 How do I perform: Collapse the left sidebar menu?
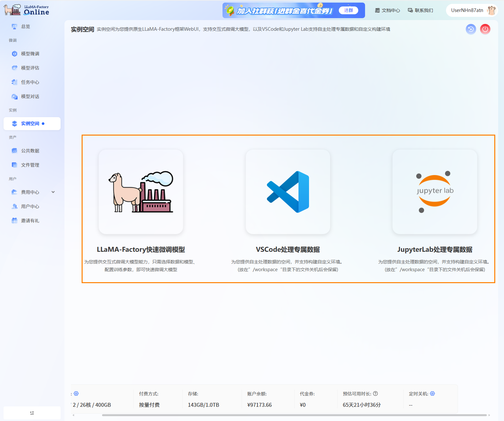32,413
